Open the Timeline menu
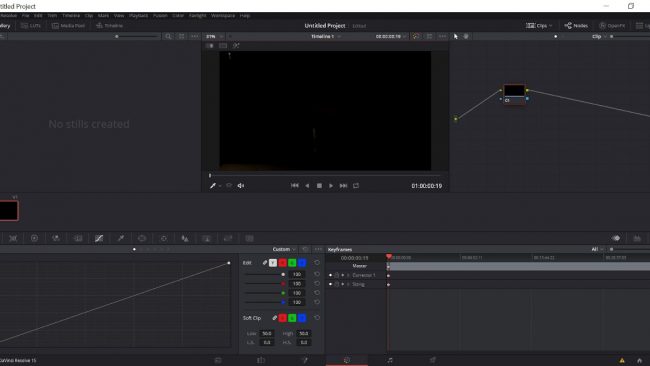This screenshot has width=650, height=366. coord(70,15)
